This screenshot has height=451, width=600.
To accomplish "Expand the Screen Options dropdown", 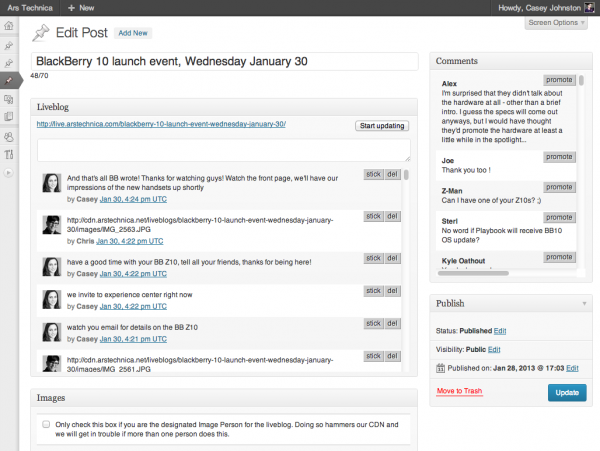I will tap(556, 23).
